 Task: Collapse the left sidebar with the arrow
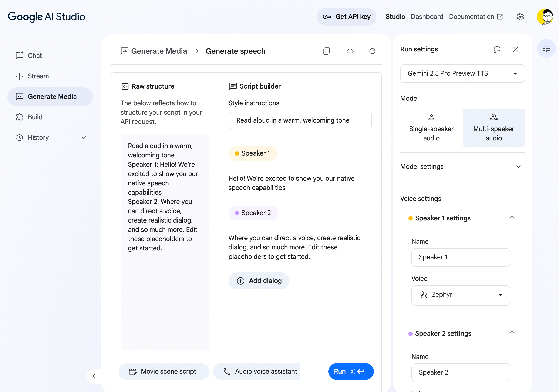tap(94, 376)
